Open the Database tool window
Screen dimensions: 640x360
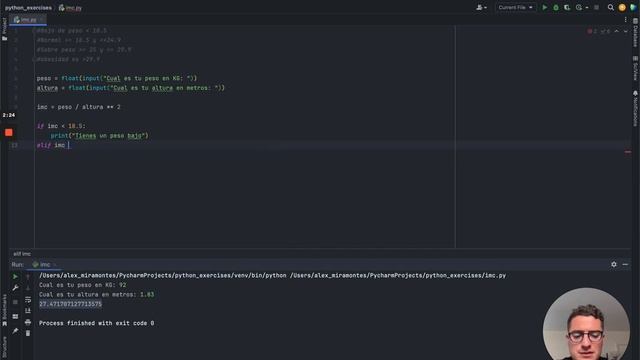pyautogui.click(x=636, y=33)
